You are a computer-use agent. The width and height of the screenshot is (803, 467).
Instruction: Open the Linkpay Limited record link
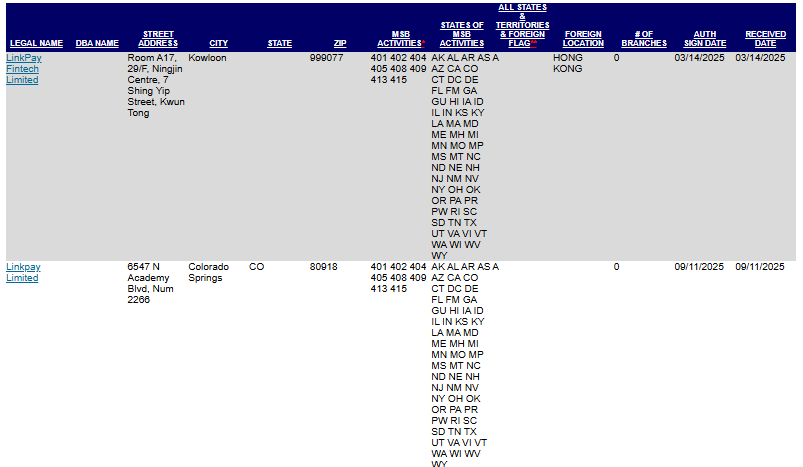tap(23, 272)
